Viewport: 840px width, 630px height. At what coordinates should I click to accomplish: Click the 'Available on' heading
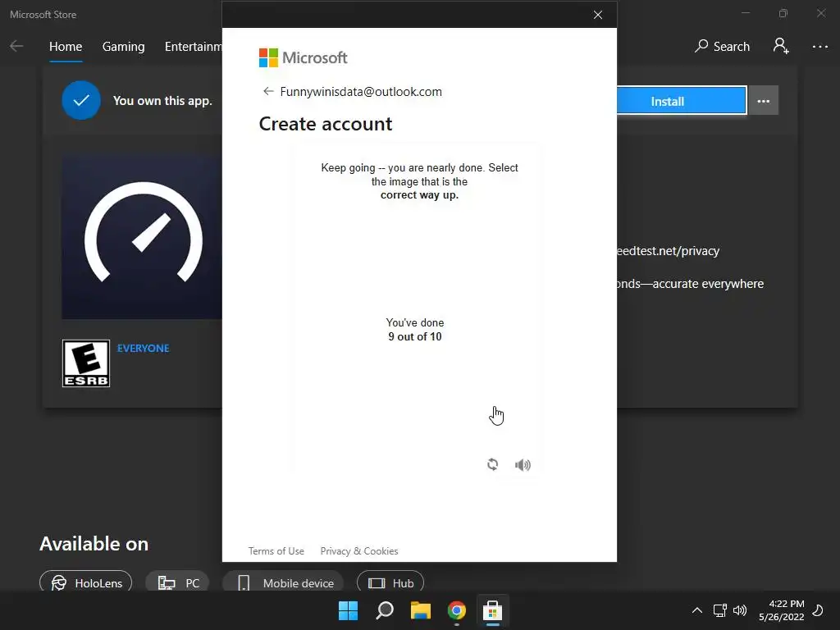pyautogui.click(x=94, y=544)
